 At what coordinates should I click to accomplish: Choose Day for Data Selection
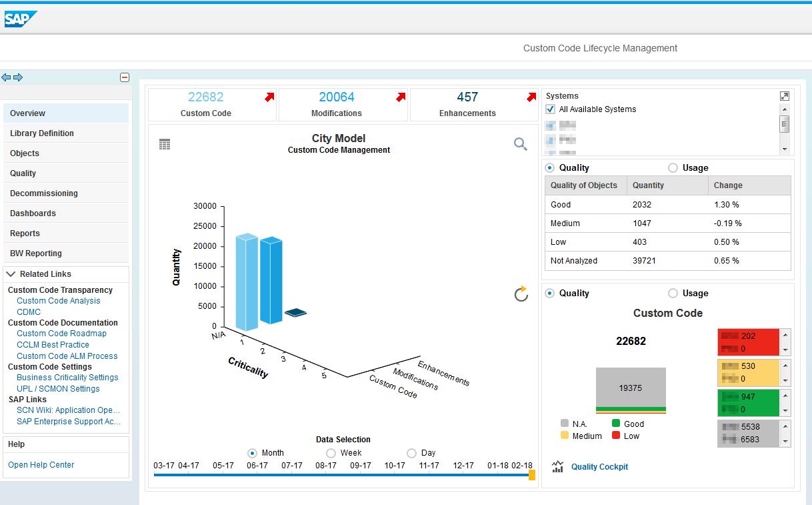(411, 453)
